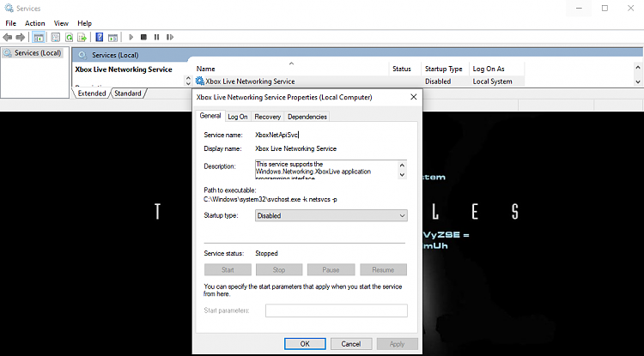This screenshot has height=356, width=644.
Task: Select the Xbox Live Networking Service list row
Action: tap(360, 81)
